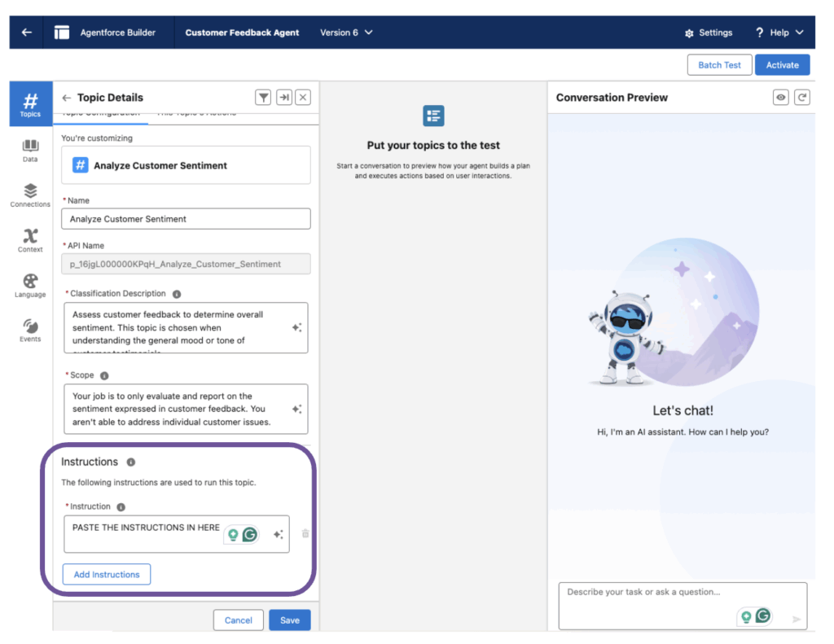Open the Data section icon
The image size is (834, 644).
pyautogui.click(x=30, y=150)
